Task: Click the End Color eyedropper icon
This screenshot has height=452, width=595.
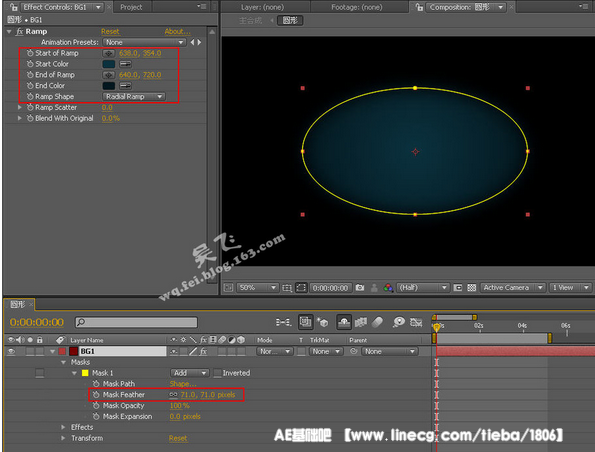Action: tap(125, 86)
